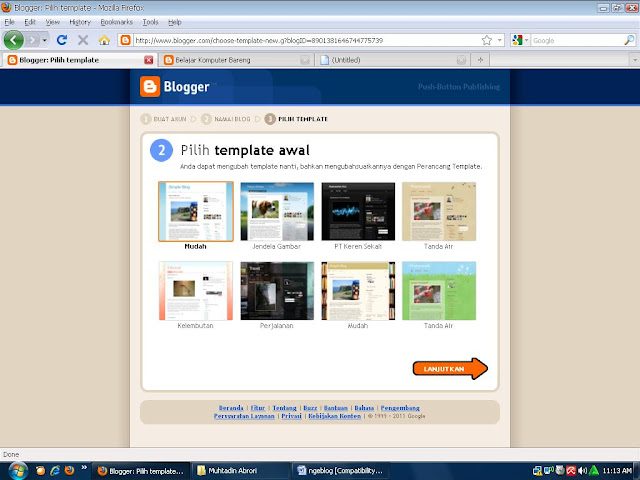
Task: Open a new tab with plus button
Action: coord(480,60)
